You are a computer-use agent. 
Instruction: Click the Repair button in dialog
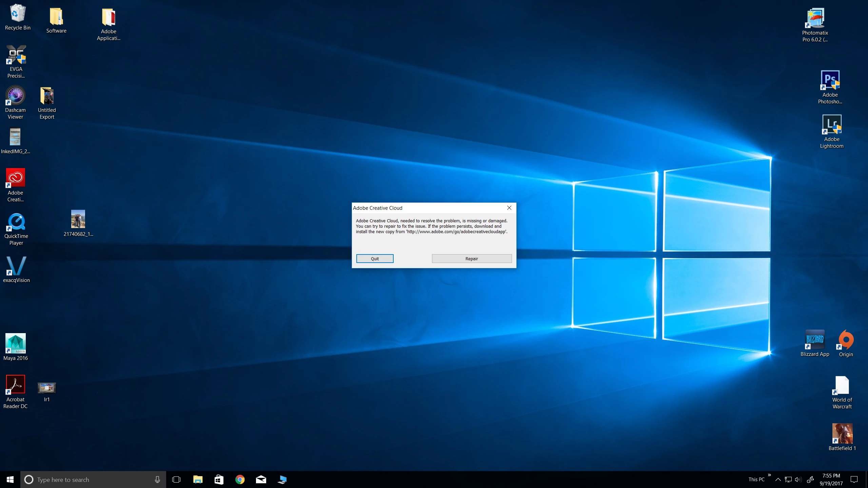coord(472,259)
